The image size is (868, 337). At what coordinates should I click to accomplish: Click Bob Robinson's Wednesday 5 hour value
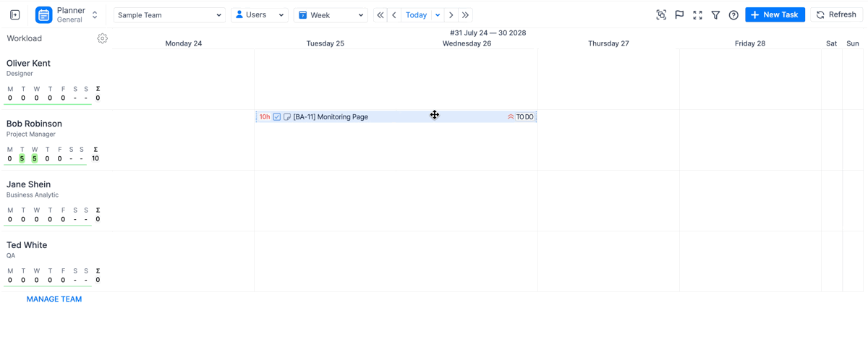(x=35, y=158)
